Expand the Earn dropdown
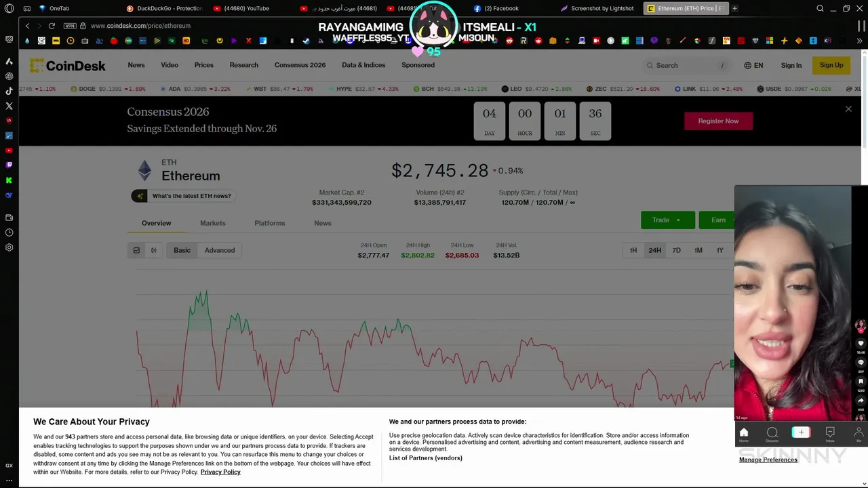The height and width of the screenshot is (488, 868). [x=717, y=220]
